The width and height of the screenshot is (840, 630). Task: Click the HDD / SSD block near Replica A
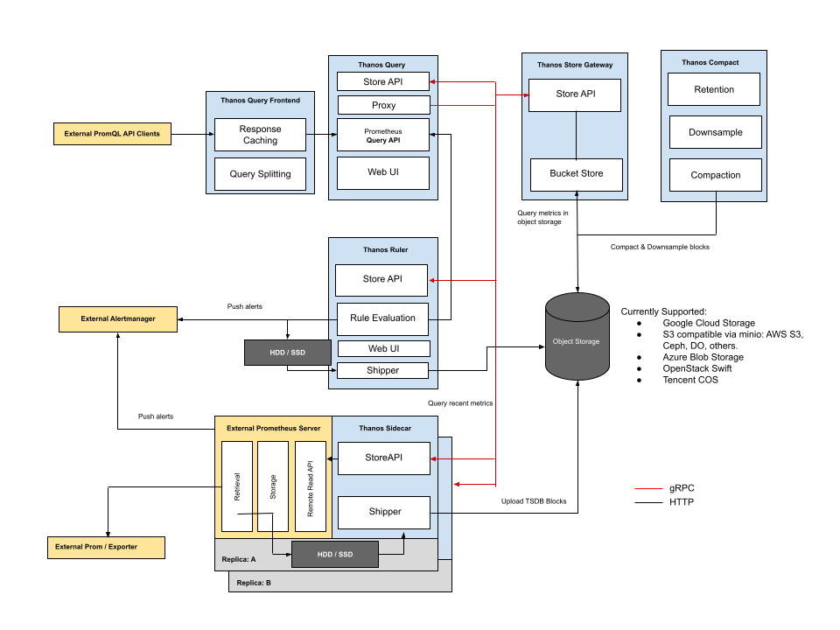(334, 554)
